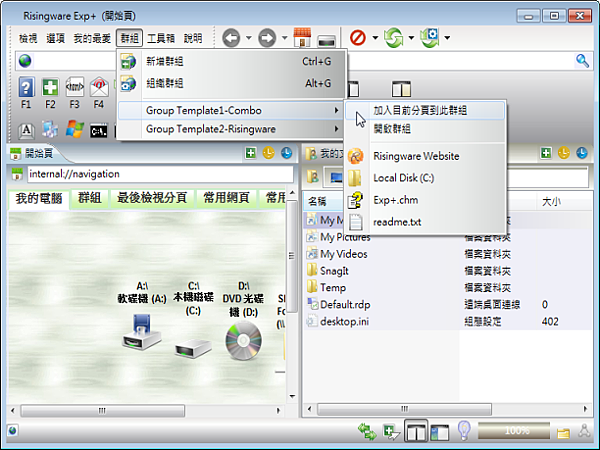Click the letter A font icon

(x=26, y=131)
